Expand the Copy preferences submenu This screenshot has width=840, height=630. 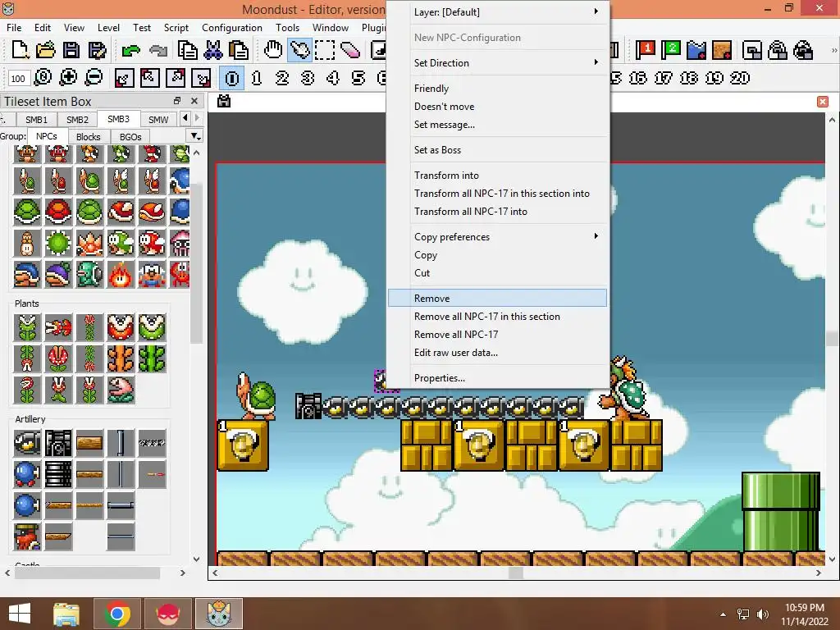tap(498, 237)
